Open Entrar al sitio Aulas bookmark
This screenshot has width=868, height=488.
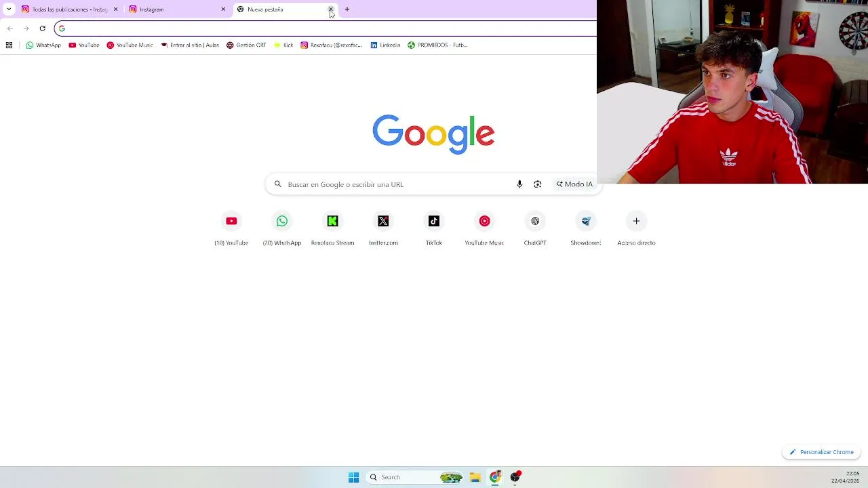190,45
